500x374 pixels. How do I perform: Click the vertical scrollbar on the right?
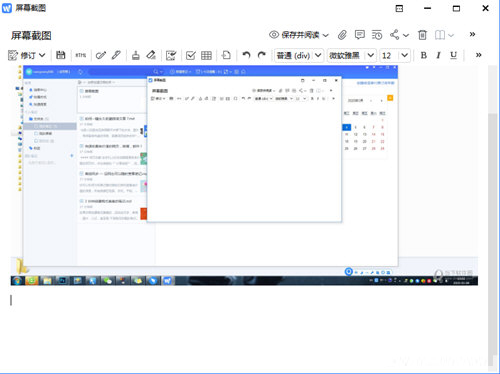pyautogui.click(x=493, y=240)
